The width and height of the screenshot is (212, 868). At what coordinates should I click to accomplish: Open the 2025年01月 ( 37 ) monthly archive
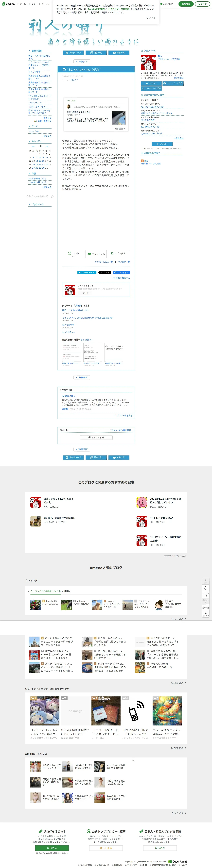tap(37, 179)
